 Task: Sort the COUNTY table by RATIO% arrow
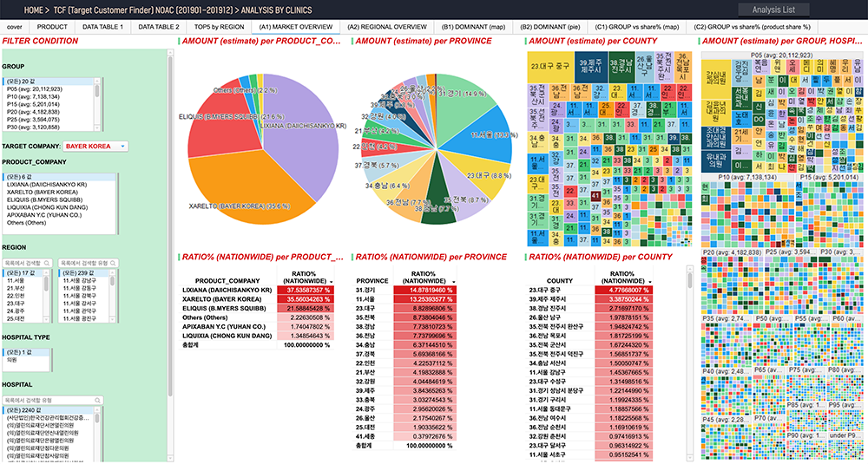[648, 282]
